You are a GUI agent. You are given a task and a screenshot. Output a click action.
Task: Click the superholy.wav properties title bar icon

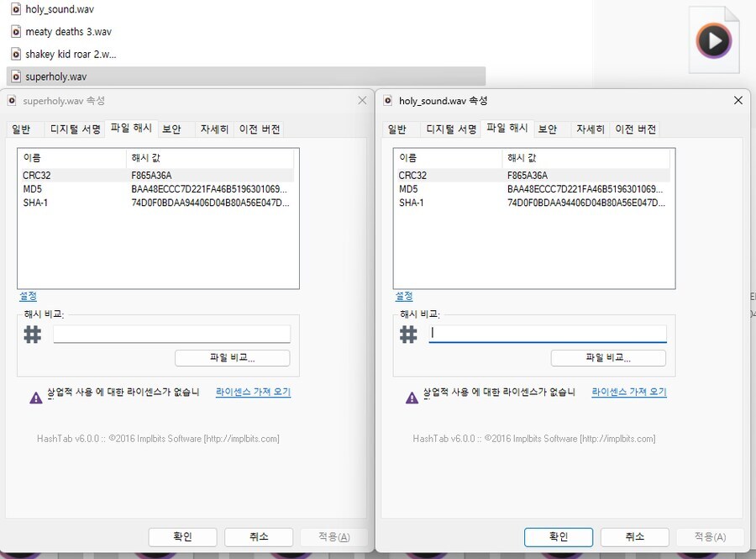12,100
